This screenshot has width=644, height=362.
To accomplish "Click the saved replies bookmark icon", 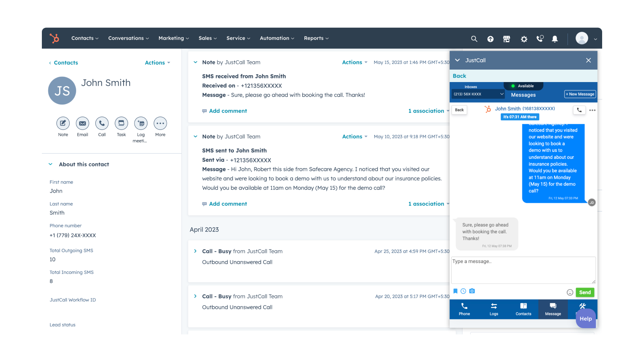I will (455, 291).
